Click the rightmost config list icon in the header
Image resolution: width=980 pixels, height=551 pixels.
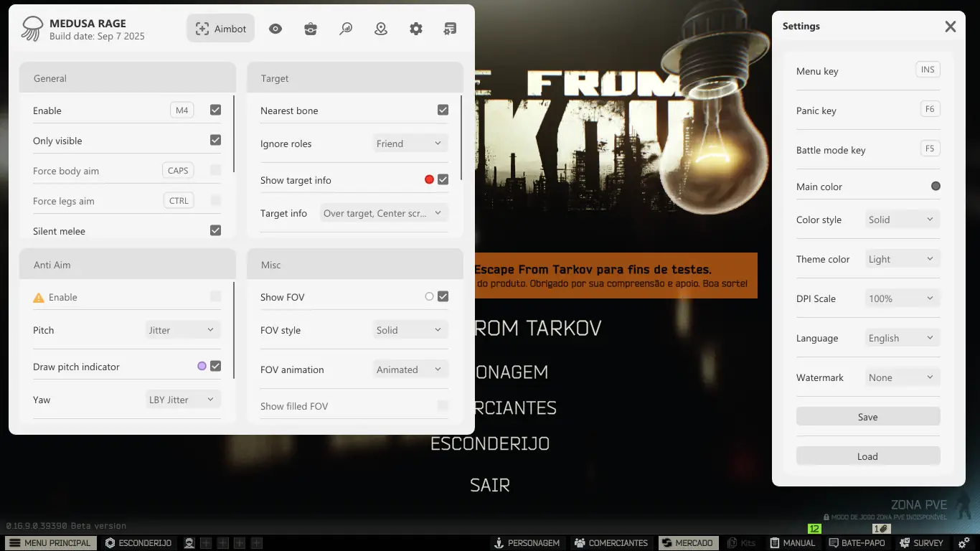[450, 29]
